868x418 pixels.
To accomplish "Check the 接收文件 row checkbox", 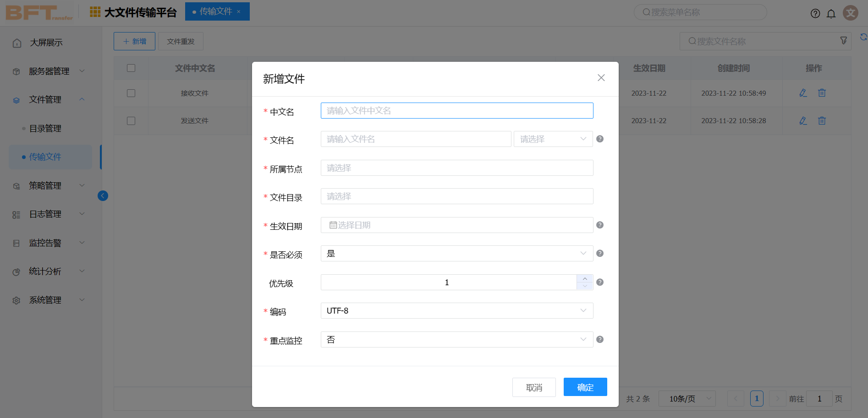I will 131,93.
